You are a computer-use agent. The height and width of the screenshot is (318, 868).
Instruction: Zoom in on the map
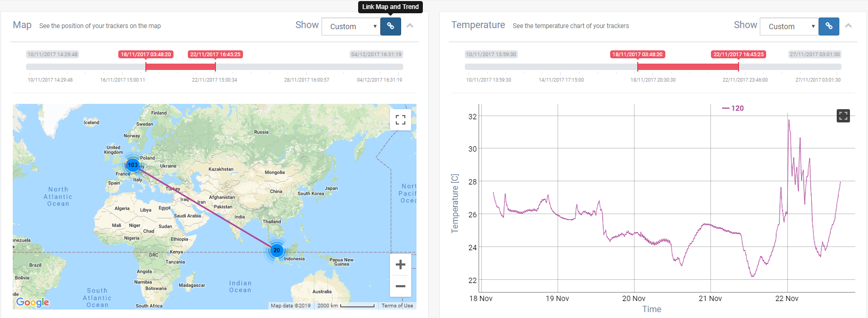(401, 264)
